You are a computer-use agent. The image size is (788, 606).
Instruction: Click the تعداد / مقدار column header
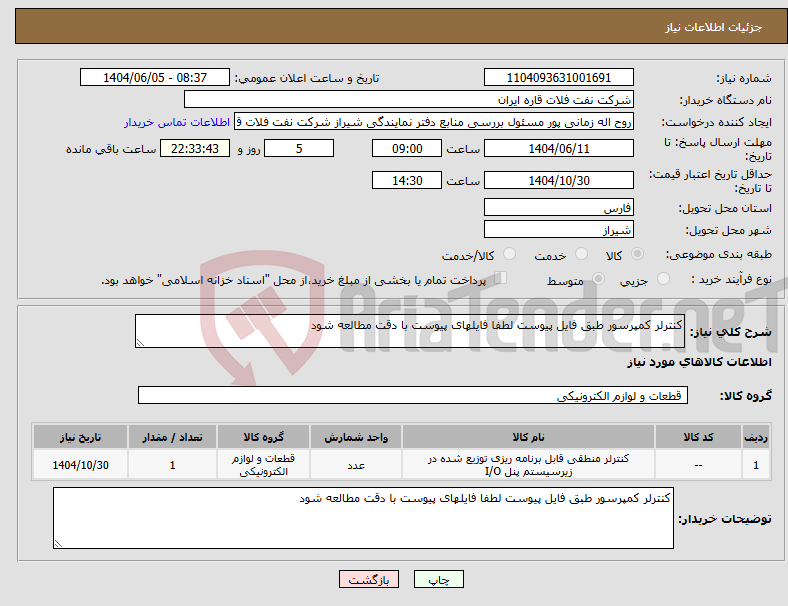pyautogui.click(x=172, y=437)
